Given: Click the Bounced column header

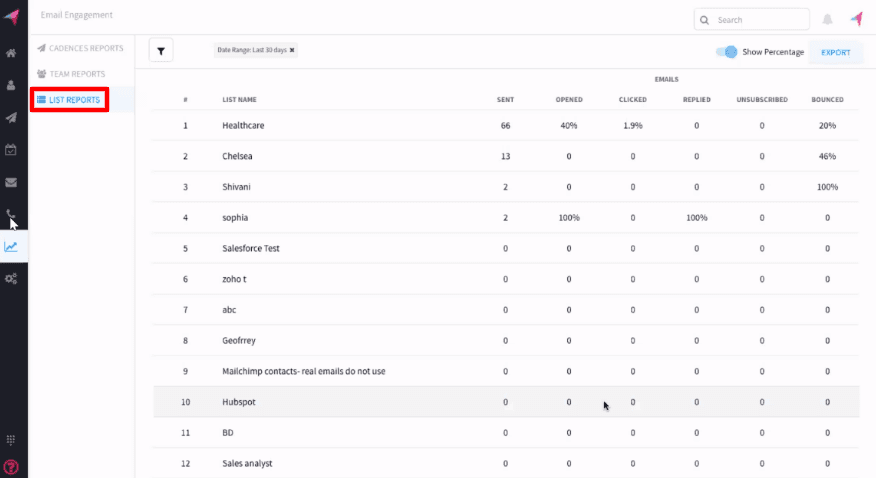Looking at the screenshot, I should (827, 99).
